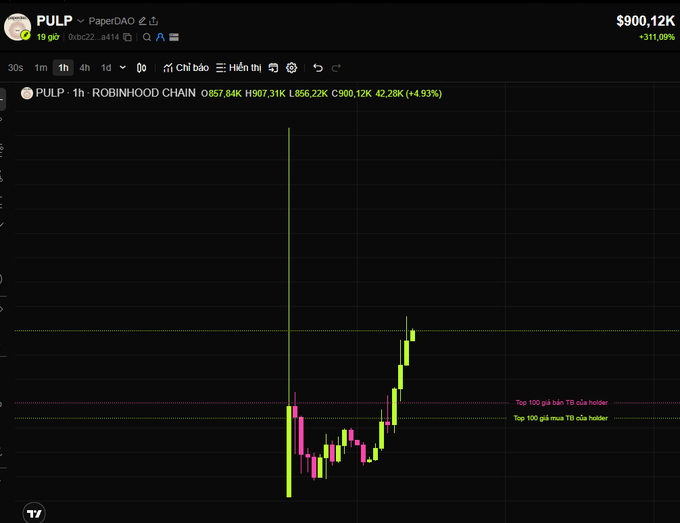The height and width of the screenshot is (523, 680).
Task: Click the 42,28K (+4.93%) change readout
Action: pos(409,94)
